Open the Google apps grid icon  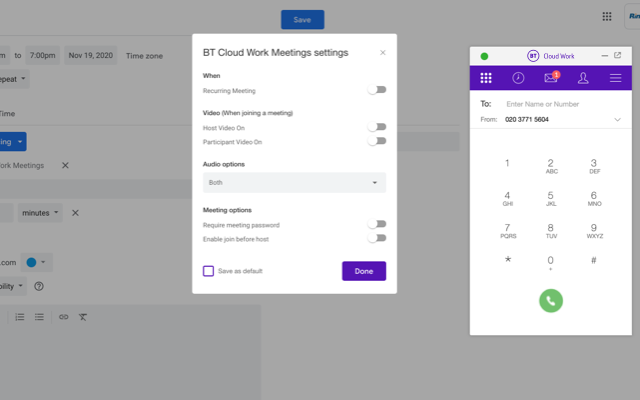coord(607,16)
